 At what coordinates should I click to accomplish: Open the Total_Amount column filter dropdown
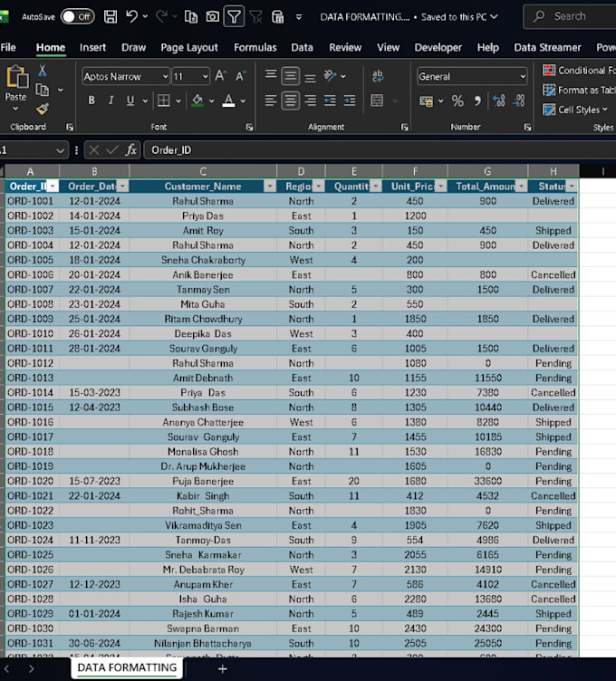521,187
